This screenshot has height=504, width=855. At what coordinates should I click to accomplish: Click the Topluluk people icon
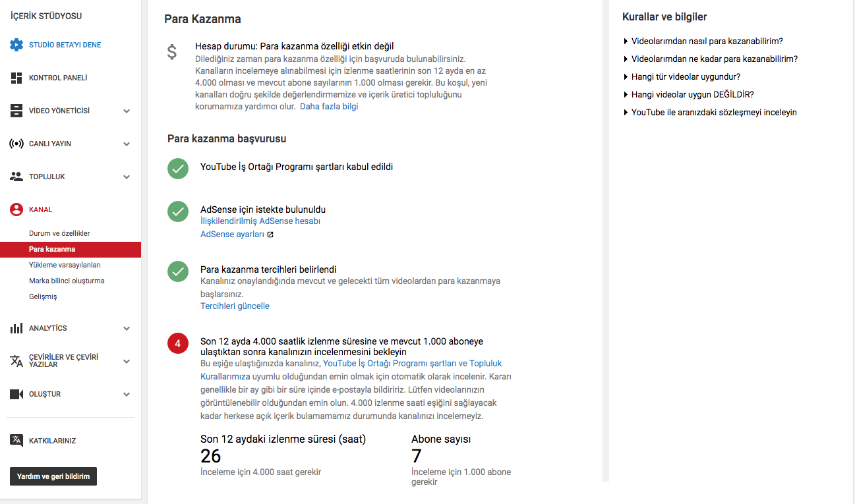pyautogui.click(x=16, y=177)
